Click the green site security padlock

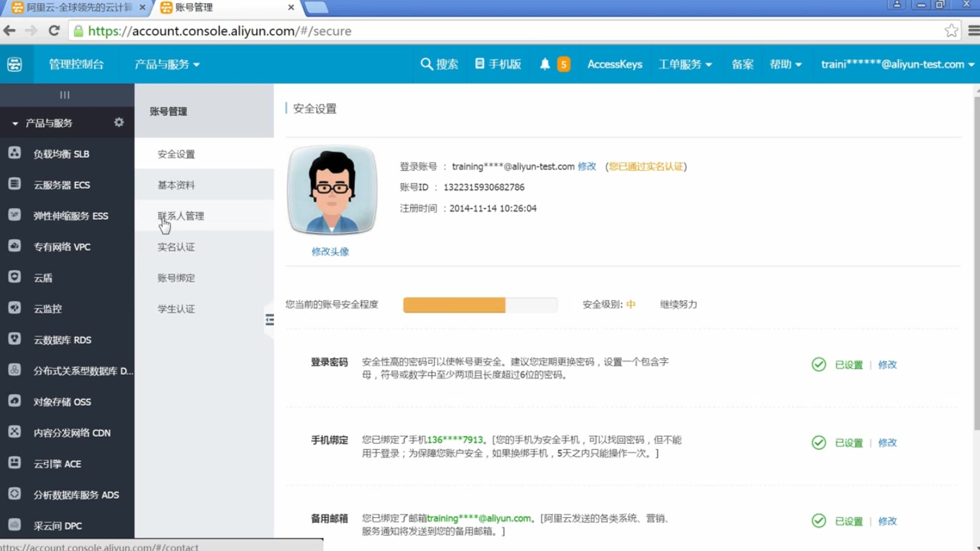tap(78, 31)
